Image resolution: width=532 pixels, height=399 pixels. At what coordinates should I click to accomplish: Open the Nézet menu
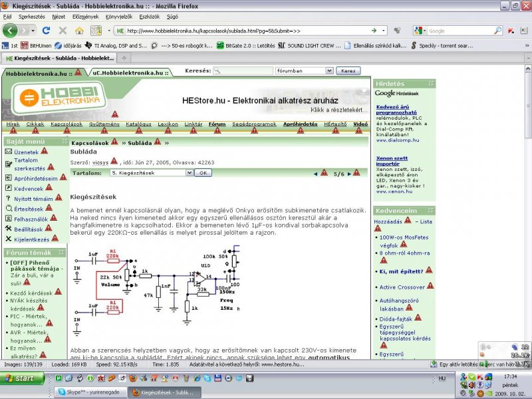pos(59,17)
